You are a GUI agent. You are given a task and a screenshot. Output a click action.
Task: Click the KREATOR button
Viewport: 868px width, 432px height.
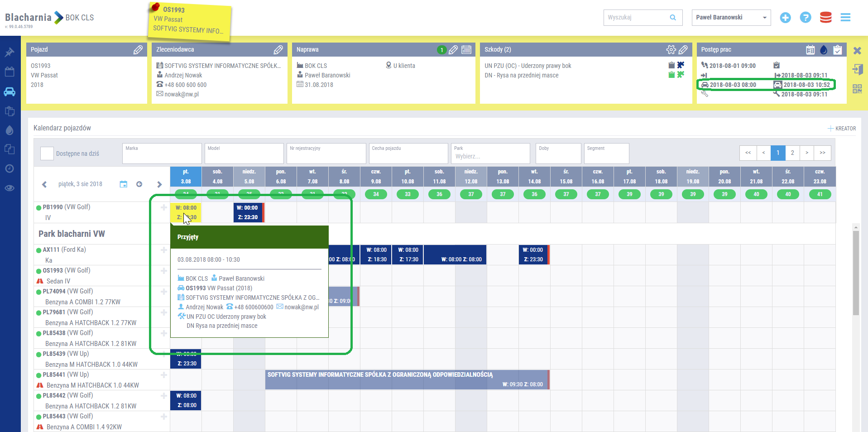point(842,129)
